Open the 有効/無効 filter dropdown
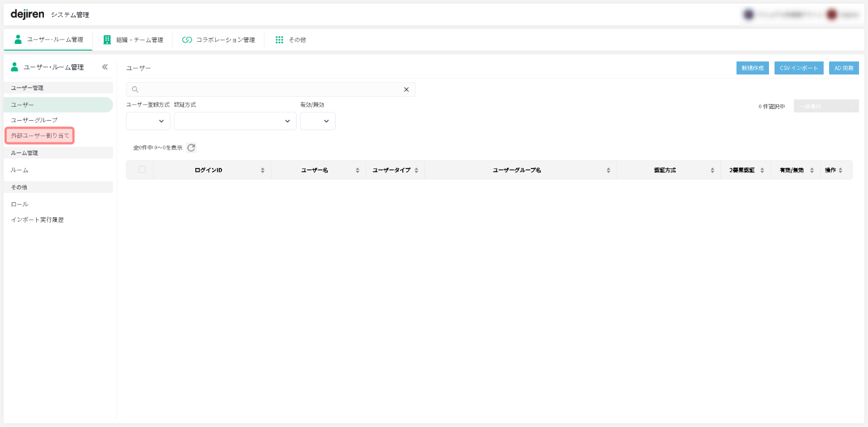The height and width of the screenshot is (427, 868). (x=318, y=121)
